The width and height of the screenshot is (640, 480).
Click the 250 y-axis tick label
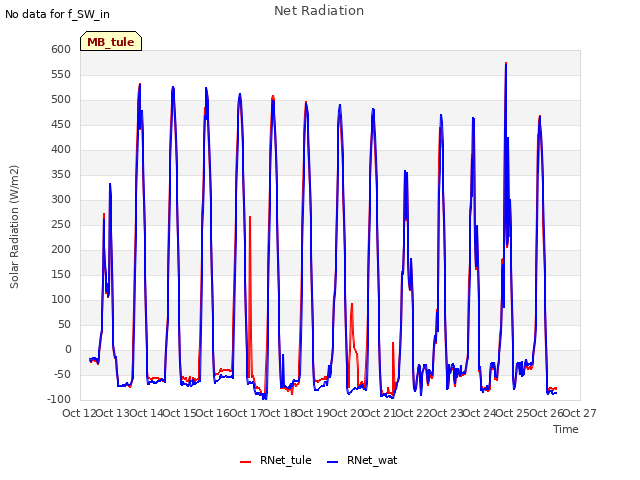61,224
